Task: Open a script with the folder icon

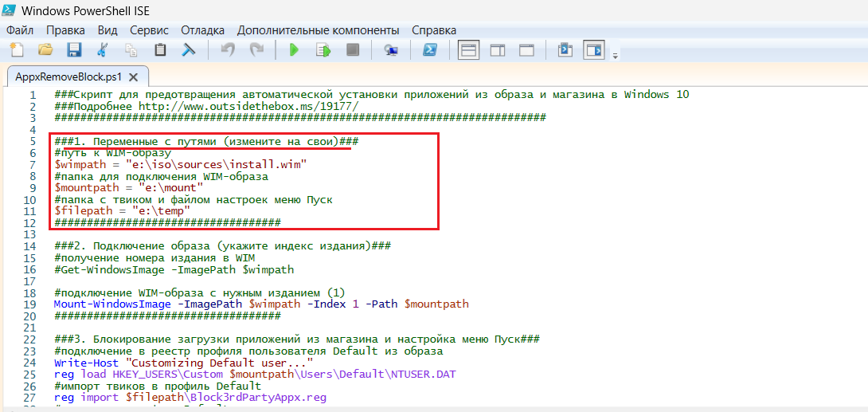Action: tap(45, 50)
